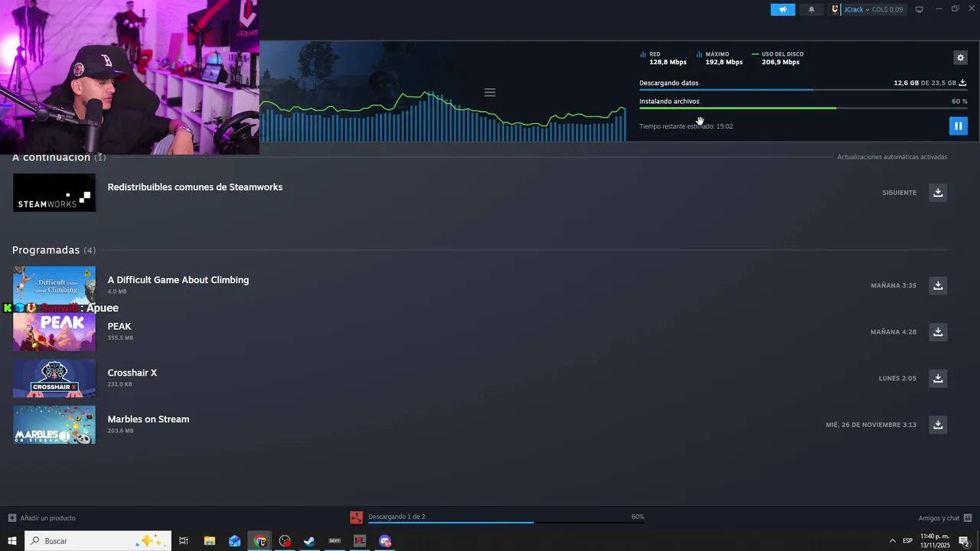
Task: Switch to Big Picture mode monitor icon
Action: pyautogui.click(x=920, y=9)
